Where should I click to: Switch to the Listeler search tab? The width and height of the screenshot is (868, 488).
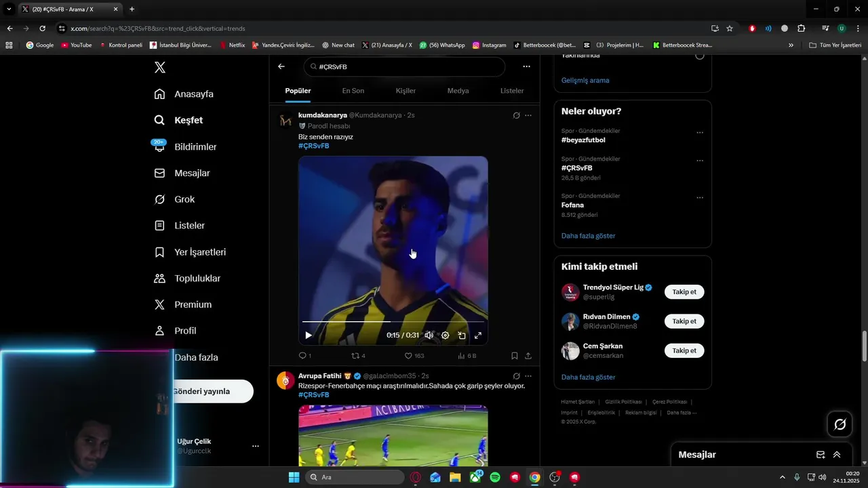[512, 91]
